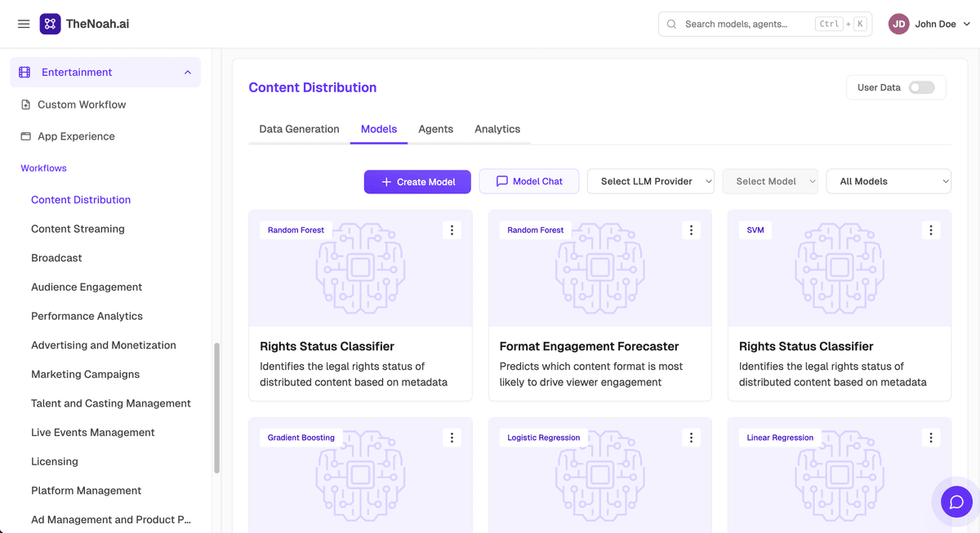Open the Select LLM Provider dropdown
The image size is (980, 533).
651,181
